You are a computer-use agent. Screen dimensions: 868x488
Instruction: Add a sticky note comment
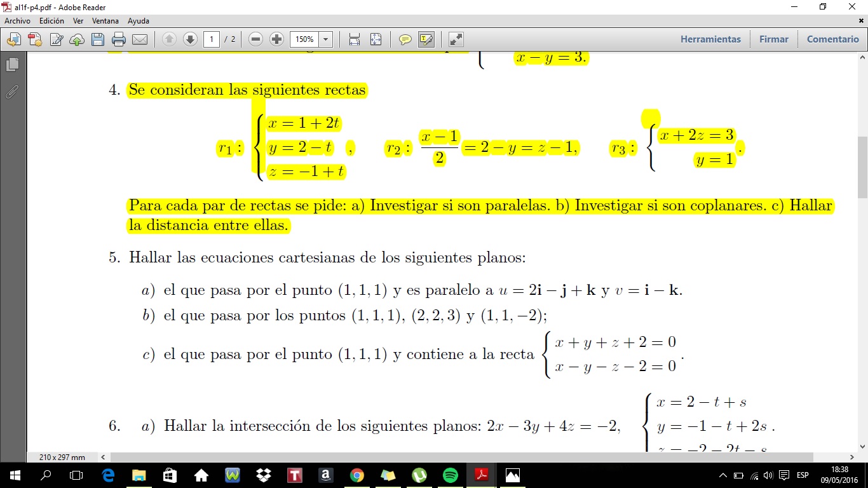point(405,39)
